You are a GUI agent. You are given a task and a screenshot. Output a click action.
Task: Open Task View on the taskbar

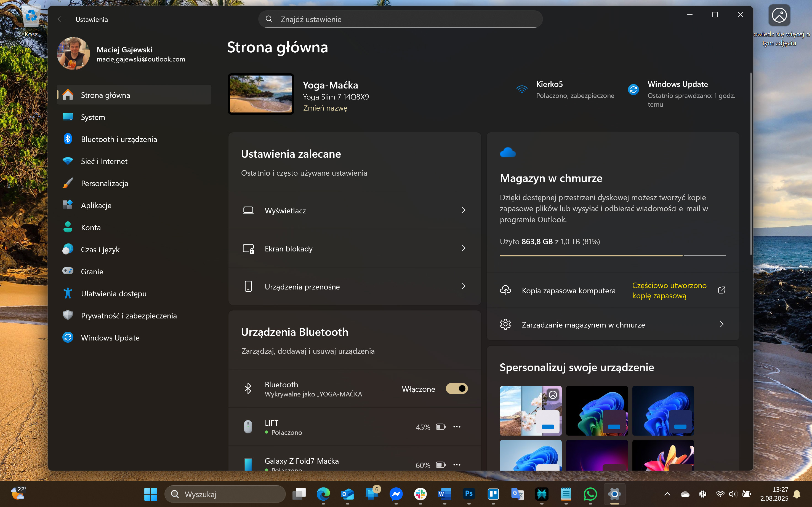tap(299, 494)
